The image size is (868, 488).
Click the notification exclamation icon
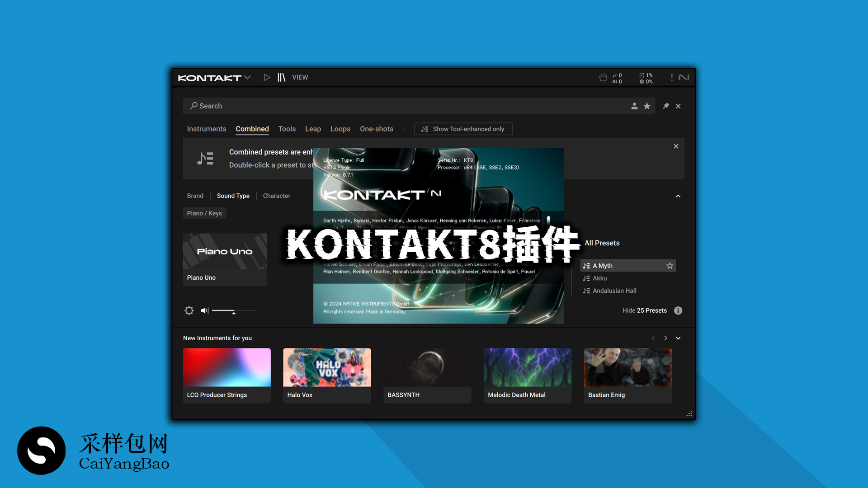coord(671,77)
